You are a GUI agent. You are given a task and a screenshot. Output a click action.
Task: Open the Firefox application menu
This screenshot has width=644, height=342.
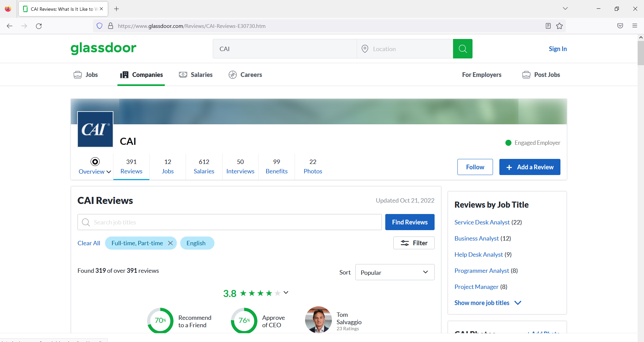pyautogui.click(x=635, y=26)
